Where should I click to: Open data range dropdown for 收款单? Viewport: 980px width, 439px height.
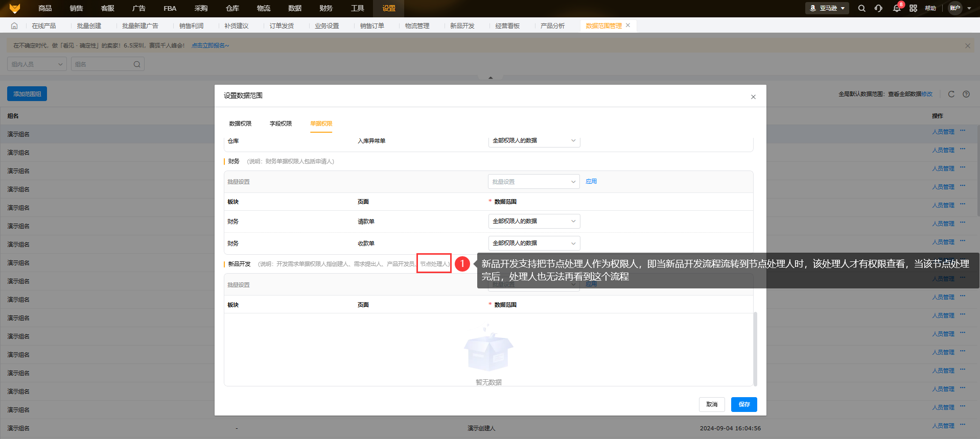point(534,243)
